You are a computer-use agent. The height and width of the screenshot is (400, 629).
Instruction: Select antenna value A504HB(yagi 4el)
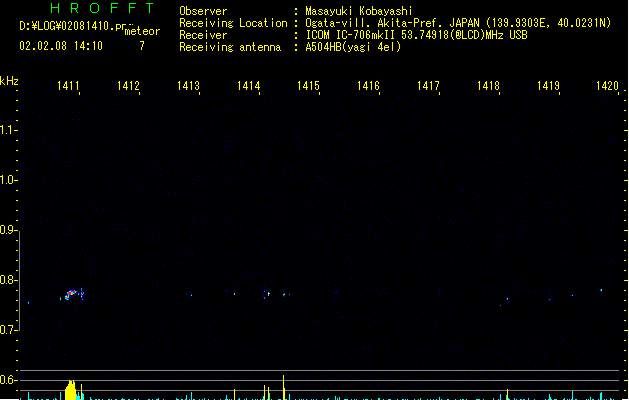[353, 47]
